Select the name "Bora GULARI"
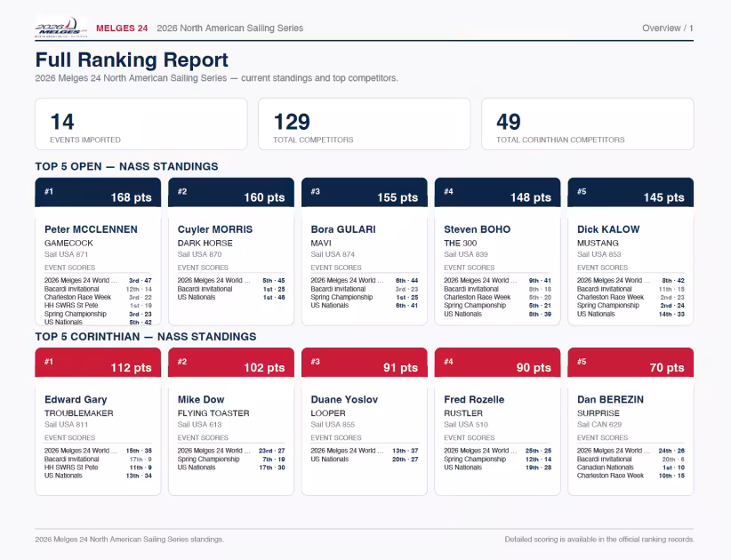The width and height of the screenshot is (731, 560). [343, 229]
